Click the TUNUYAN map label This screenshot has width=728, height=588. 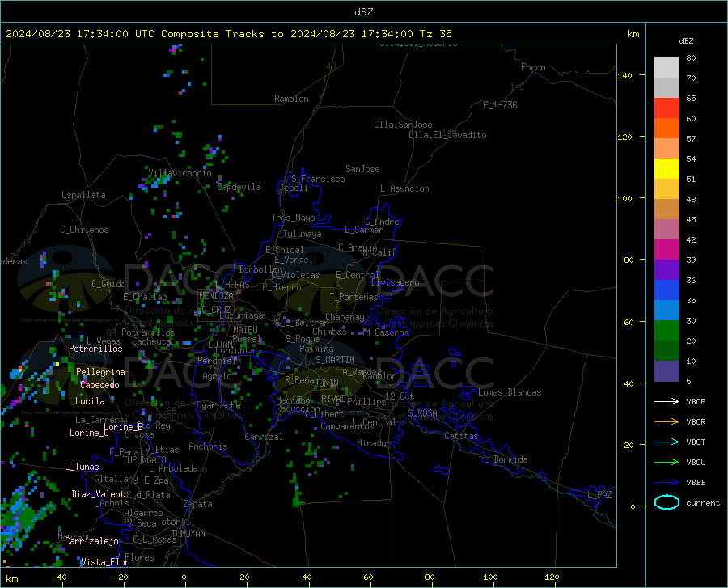tap(188, 534)
